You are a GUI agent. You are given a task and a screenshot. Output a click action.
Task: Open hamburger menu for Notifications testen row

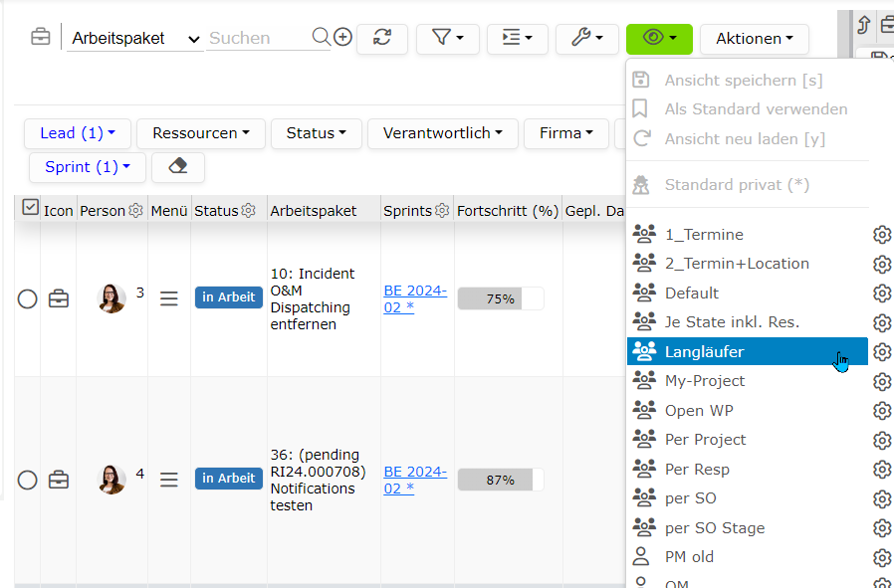click(x=169, y=480)
